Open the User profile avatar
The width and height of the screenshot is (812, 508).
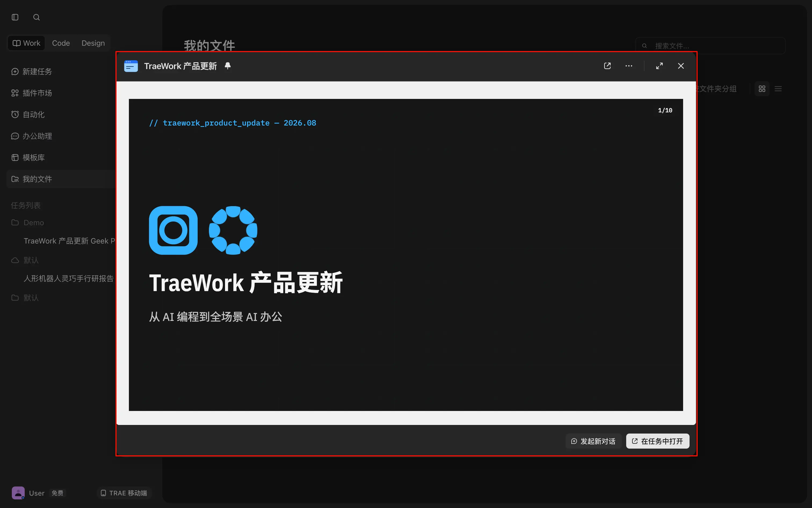click(x=18, y=493)
